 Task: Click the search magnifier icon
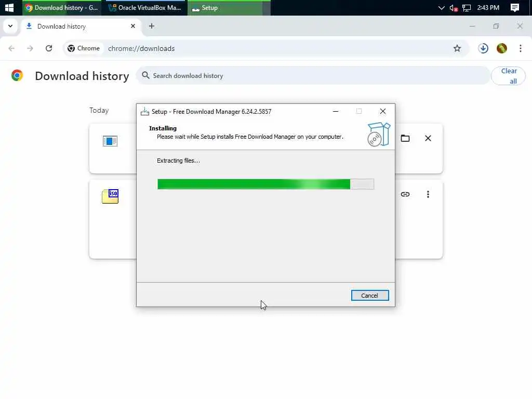click(145, 75)
